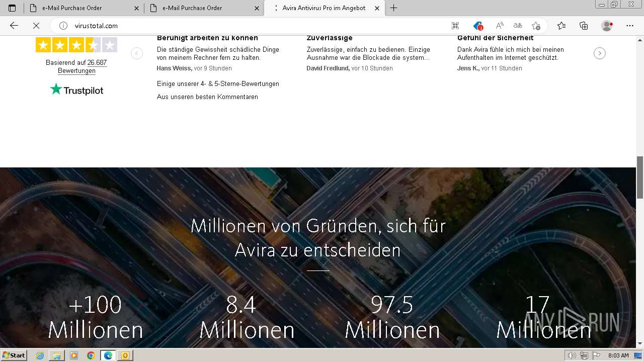Click 'Einige unserer 4- & 5-Sterne-Bewertungen' text
Screen dimensions: 644x362
click(x=218, y=84)
